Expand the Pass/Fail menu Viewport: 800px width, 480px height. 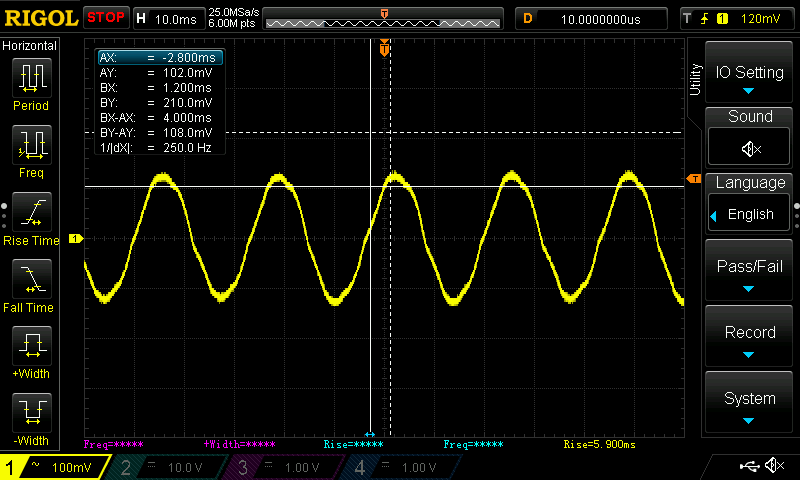tap(749, 273)
